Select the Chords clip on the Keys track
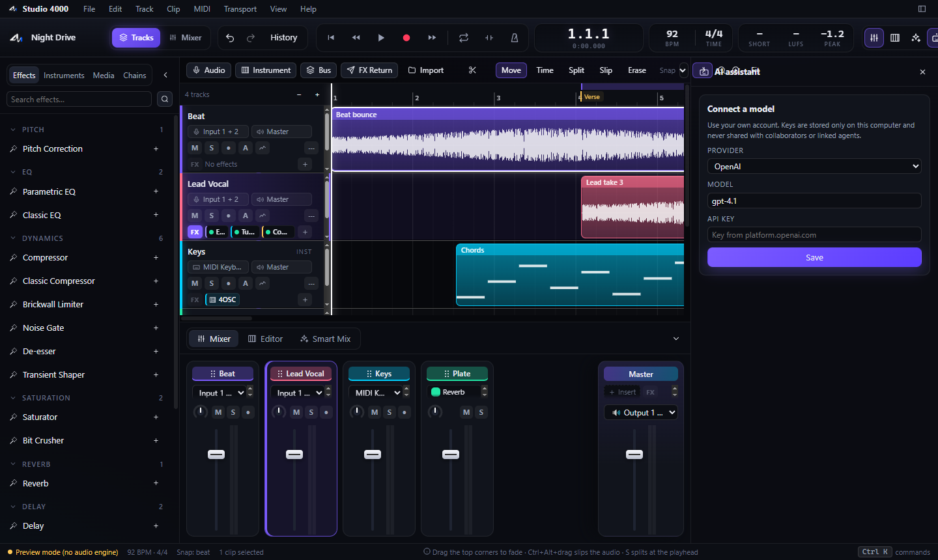 [570, 275]
